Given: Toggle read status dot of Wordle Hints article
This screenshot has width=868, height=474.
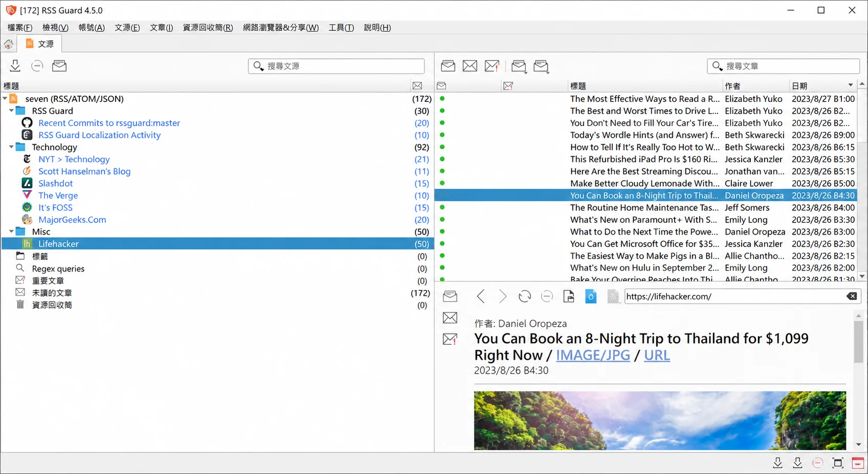Looking at the screenshot, I should point(442,135).
